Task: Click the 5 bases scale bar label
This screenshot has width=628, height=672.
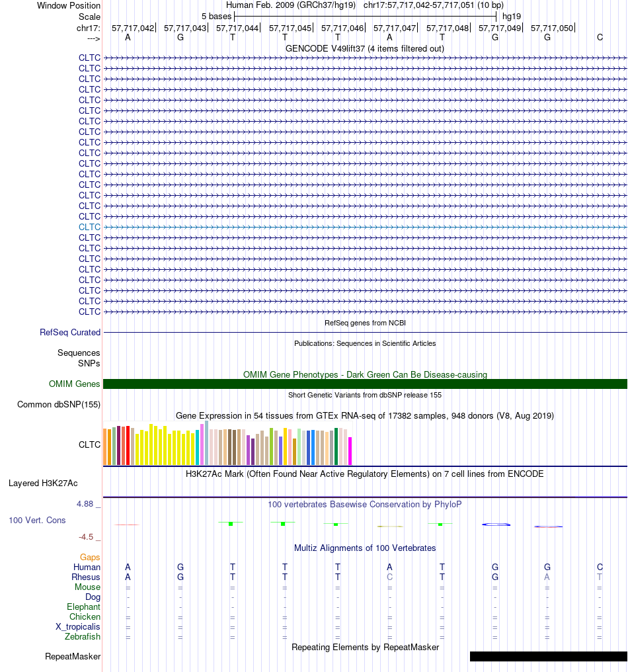Action: click(216, 17)
